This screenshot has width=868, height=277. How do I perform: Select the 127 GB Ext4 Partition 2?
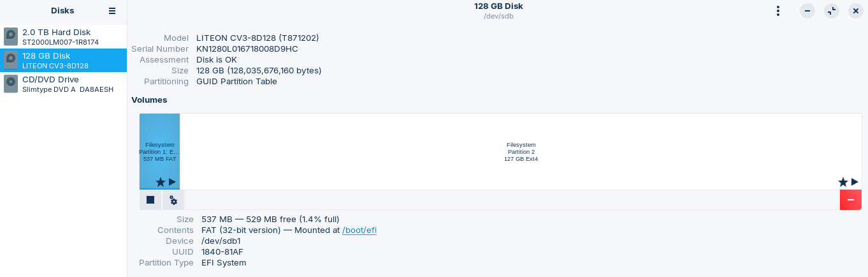[521, 152]
